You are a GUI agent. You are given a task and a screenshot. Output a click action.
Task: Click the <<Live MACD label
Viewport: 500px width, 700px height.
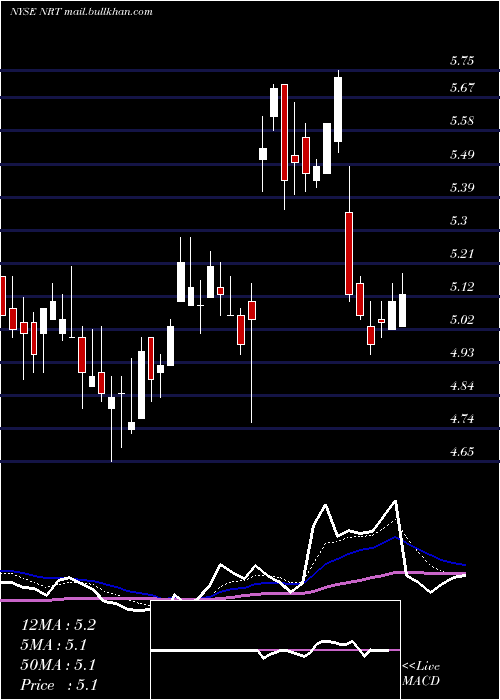click(x=421, y=673)
